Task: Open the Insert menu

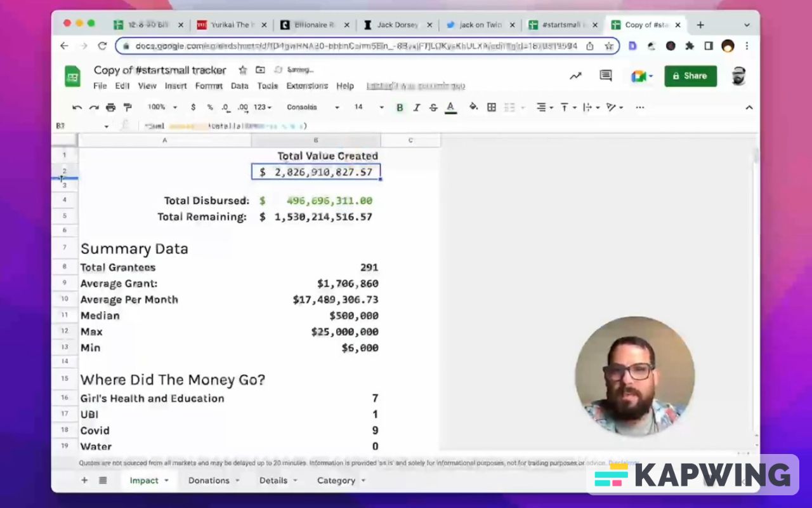Action: click(x=176, y=86)
